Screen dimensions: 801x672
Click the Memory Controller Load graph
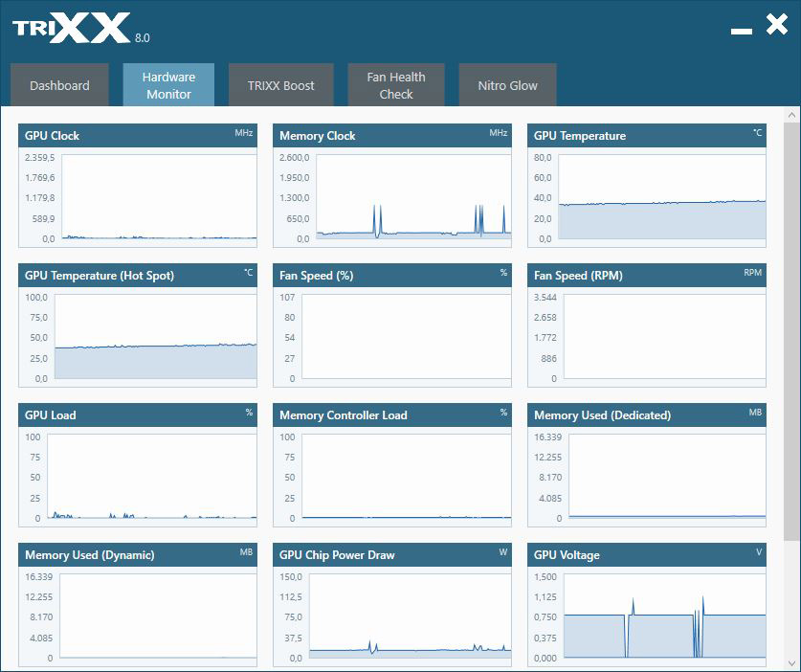[x=407, y=477]
